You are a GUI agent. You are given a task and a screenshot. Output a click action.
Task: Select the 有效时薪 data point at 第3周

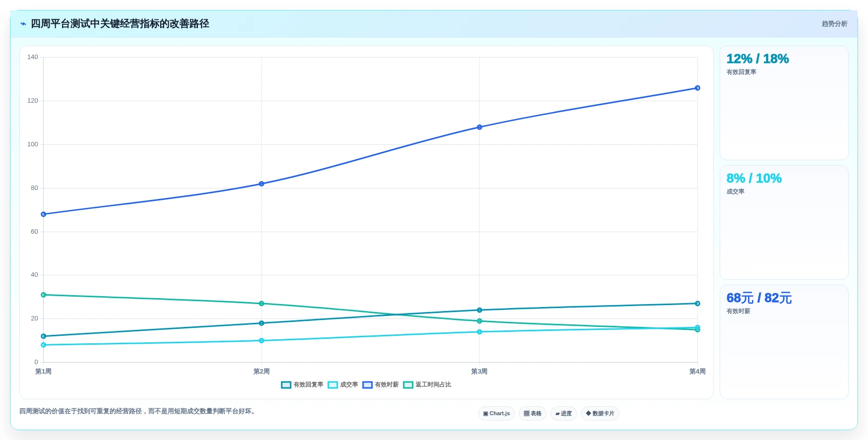480,127
